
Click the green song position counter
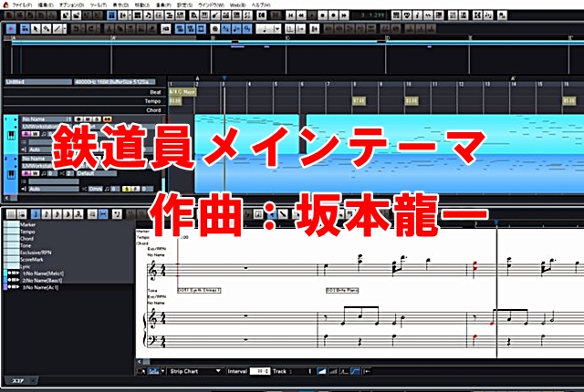371,15
